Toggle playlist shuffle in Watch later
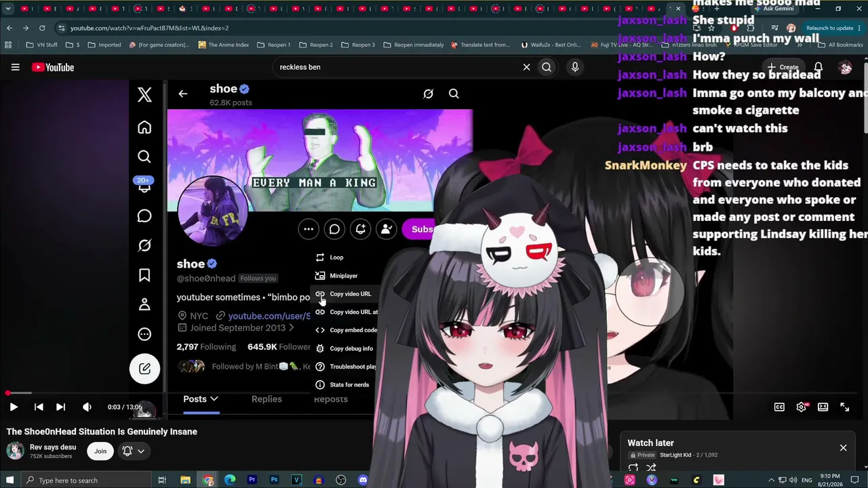Image resolution: width=868 pixels, height=488 pixels. click(651, 468)
